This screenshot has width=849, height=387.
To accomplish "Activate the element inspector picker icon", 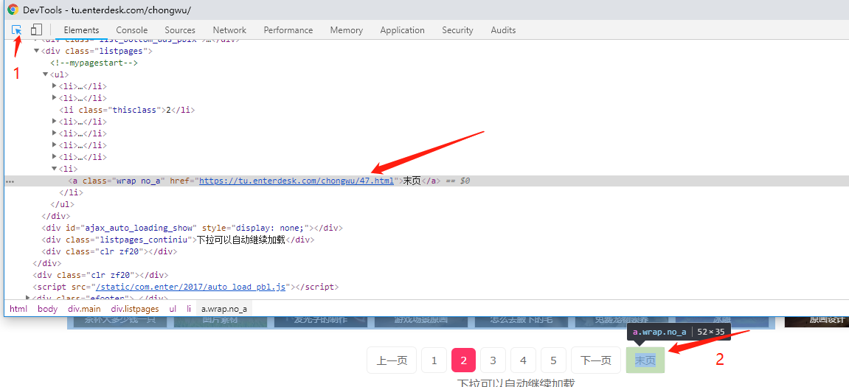I will pyautogui.click(x=17, y=30).
